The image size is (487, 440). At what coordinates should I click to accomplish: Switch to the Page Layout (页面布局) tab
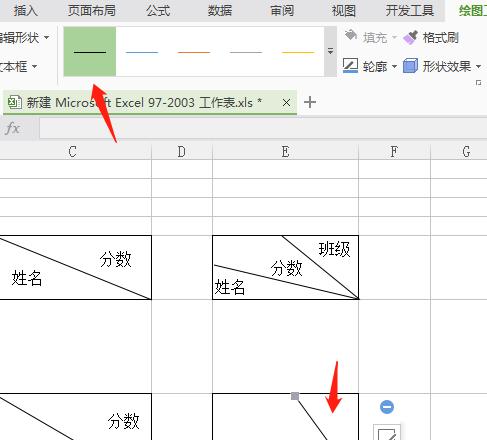click(92, 10)
